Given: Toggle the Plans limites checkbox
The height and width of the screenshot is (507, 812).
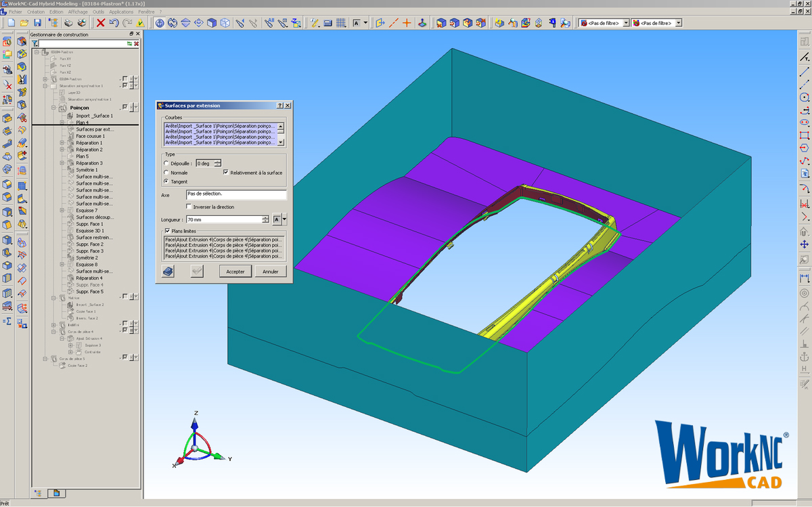Looking at the screenshot, I should coord(167,231).
